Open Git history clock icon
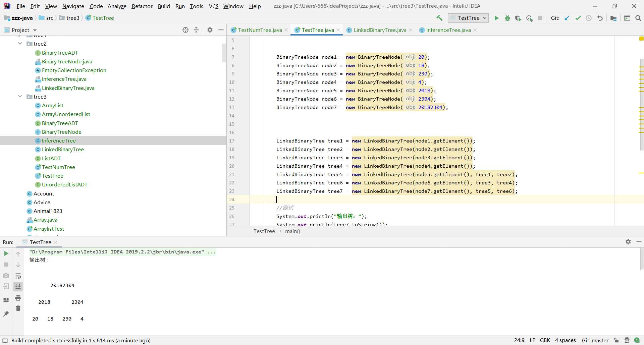Image resolution: width=644 pixels, height=345 pixels. 589,18
